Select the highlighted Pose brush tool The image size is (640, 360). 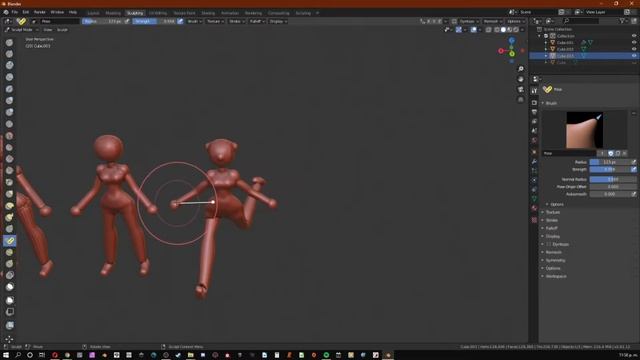pyautogui.click(x=9, y=241)
